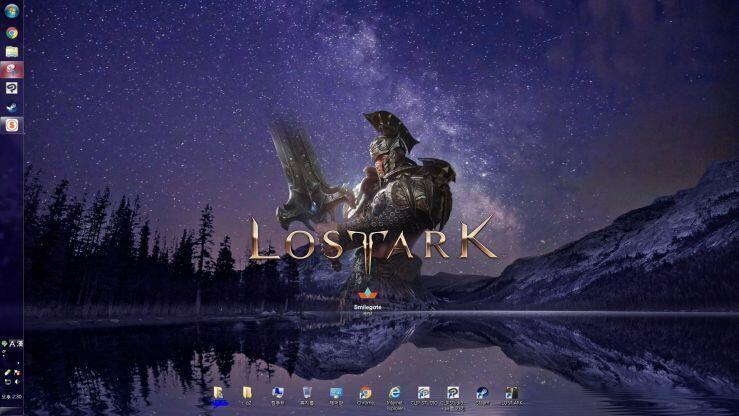Click the Hanja character IME button

[x=20, y=344]
